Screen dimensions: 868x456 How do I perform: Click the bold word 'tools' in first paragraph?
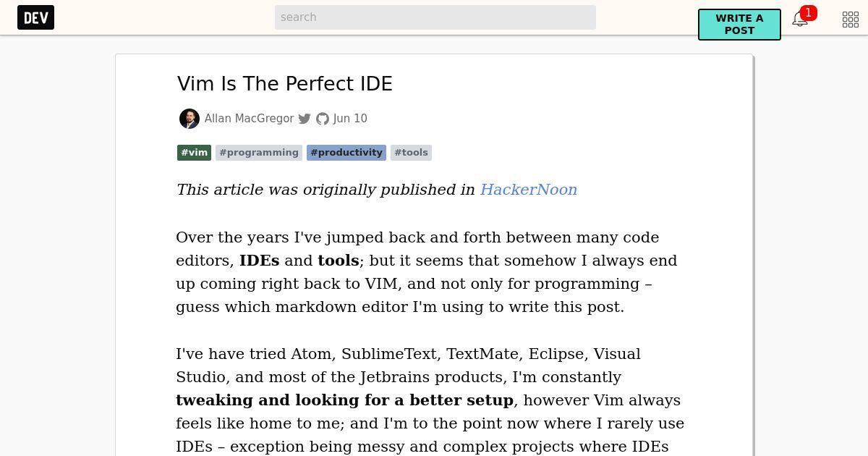click(339, 261)
